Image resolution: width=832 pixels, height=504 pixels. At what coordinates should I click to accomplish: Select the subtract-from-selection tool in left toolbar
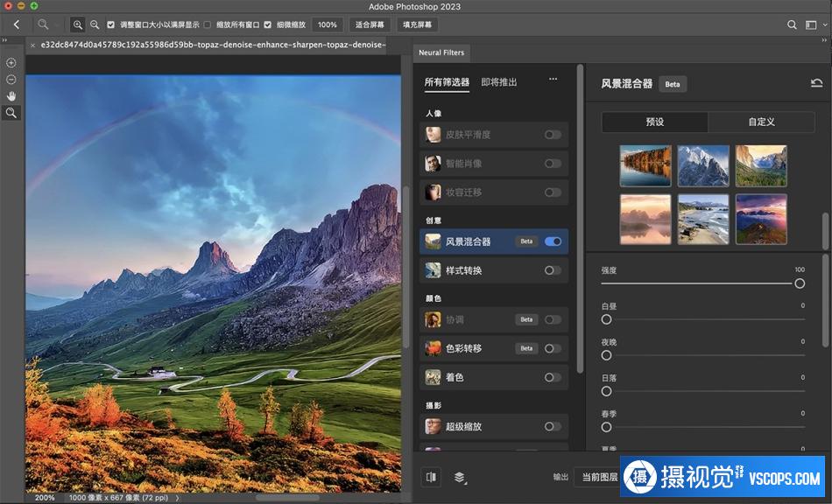[11, 80]
